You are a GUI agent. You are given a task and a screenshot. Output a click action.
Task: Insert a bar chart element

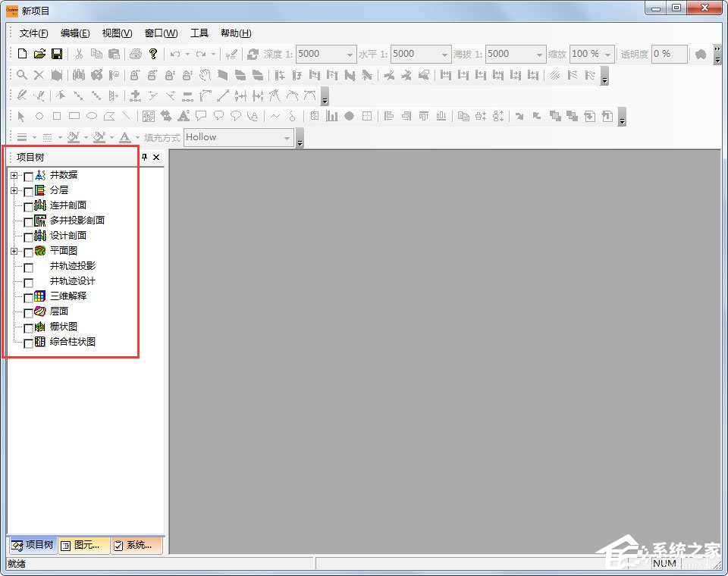[x=331, y=116]
